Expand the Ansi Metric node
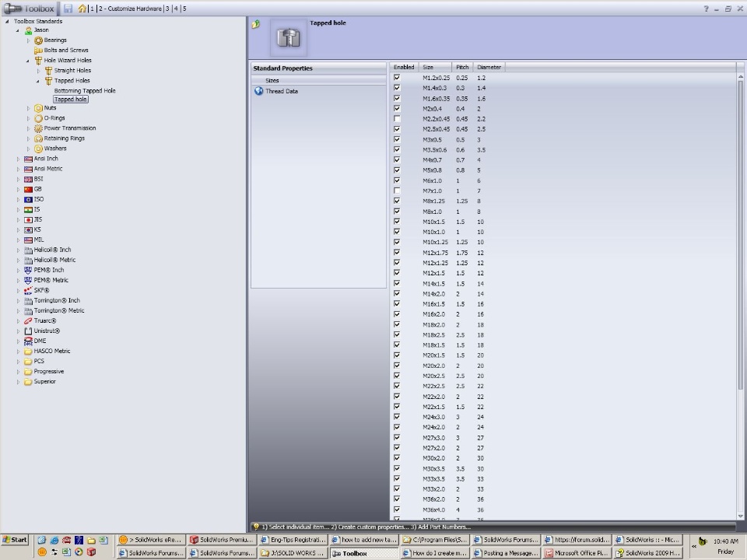The height and width of the screenshot is (560, 747). pyautogui.click(x=18, y=169)
